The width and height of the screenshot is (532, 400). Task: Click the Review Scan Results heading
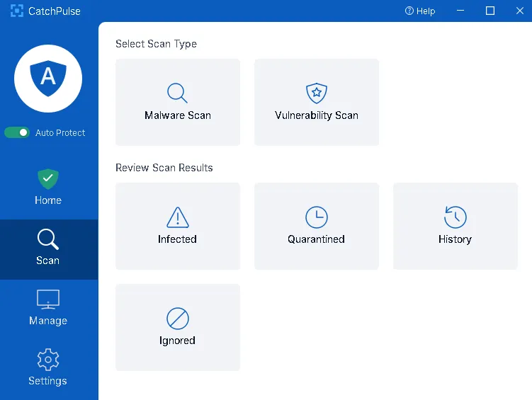(164, 168)
